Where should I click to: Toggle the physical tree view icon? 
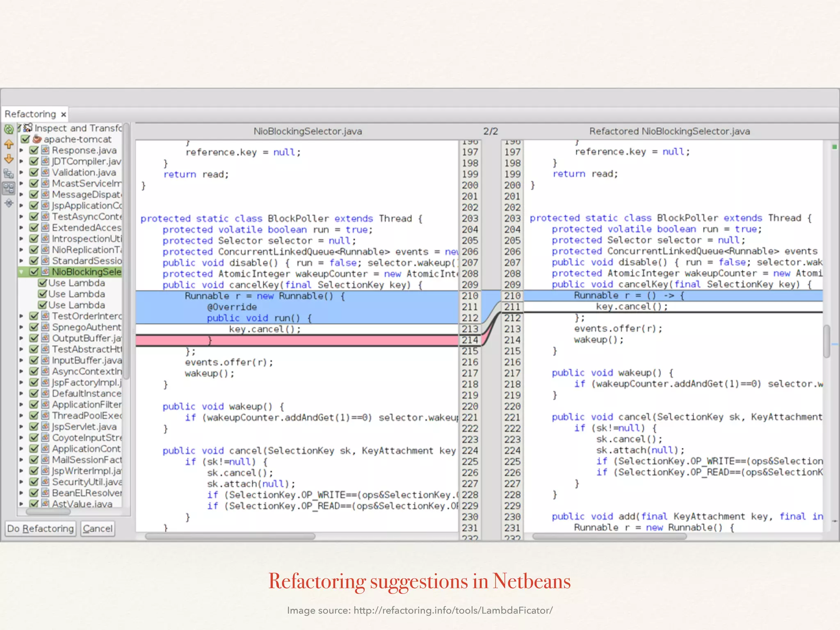9,188
